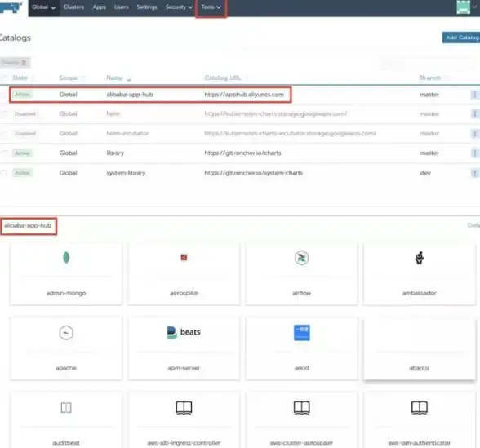Go to the Apps menu
The image size is (480, 448).
(x=100, y=7)
